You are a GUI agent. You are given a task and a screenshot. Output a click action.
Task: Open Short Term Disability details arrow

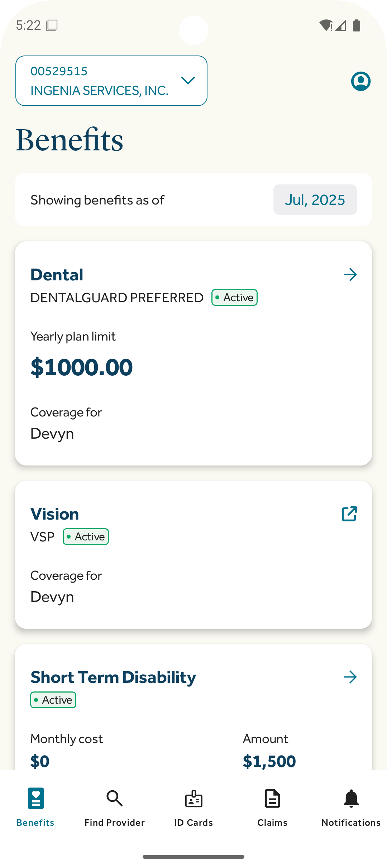pos(350,677)
